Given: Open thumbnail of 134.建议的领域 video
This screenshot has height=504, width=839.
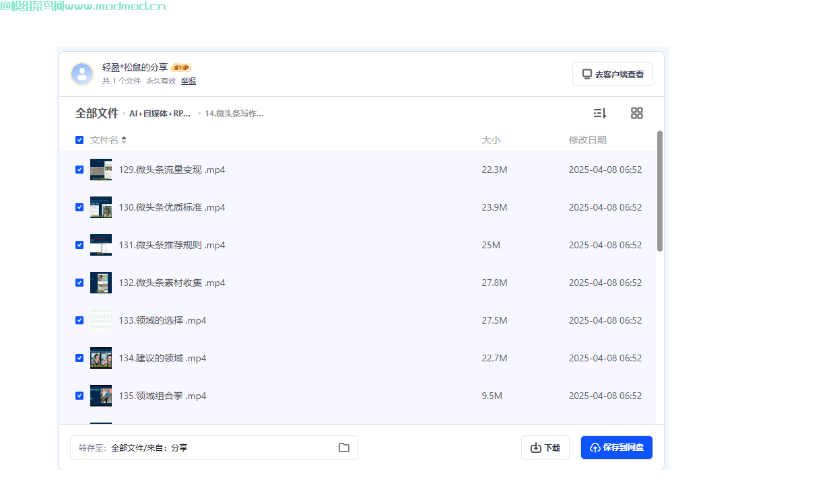Looking at the screenshot, I should click(x=101, y=358).
